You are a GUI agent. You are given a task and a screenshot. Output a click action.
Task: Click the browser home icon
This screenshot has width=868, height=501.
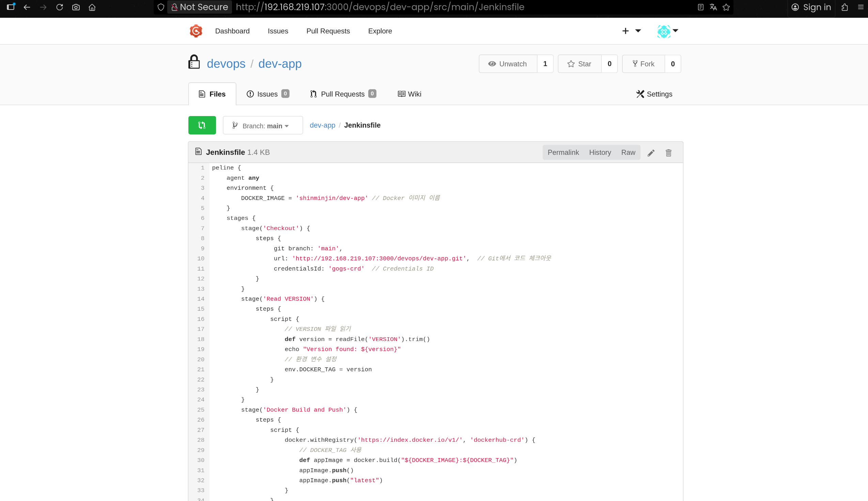click(92, 7)
